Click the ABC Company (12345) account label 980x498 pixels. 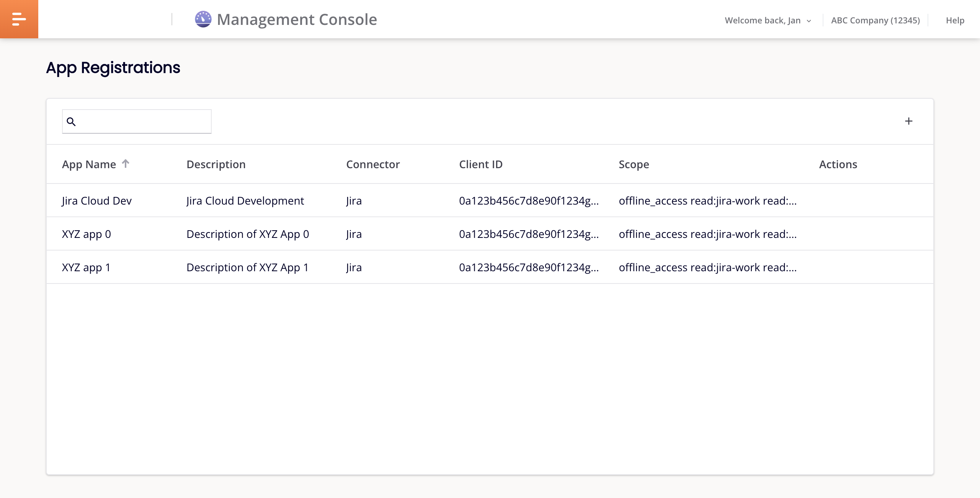[x=875, y=20]
